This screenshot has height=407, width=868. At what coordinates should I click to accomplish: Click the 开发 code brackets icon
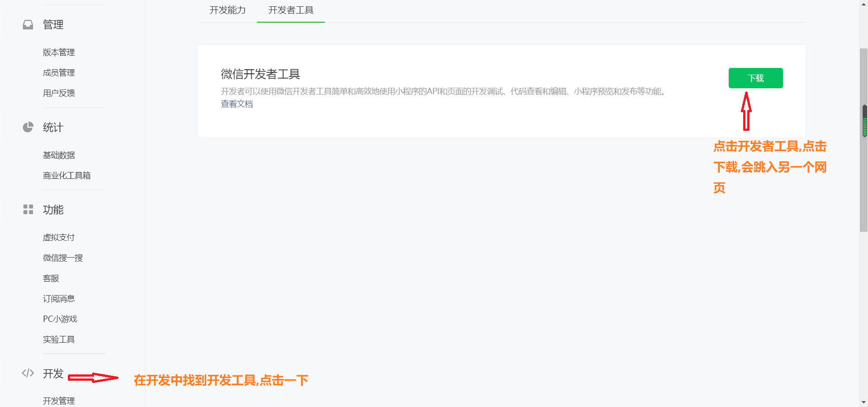[x=28, y=373]
